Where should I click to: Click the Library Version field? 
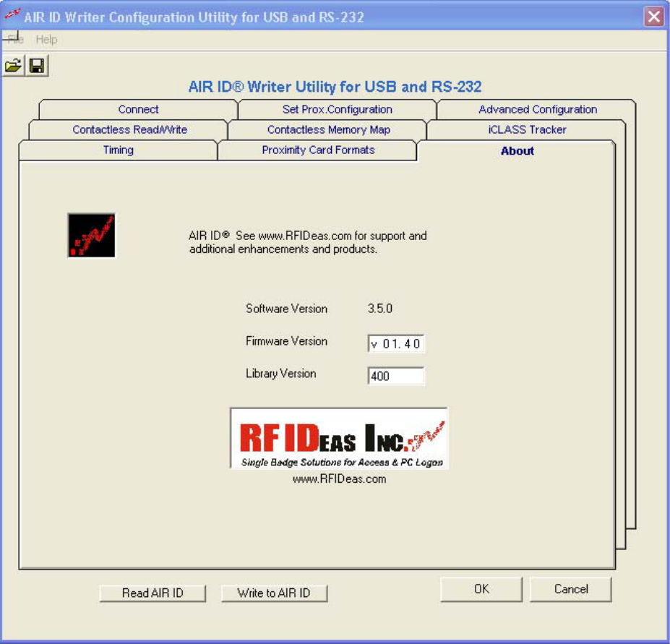click(396, 376)
